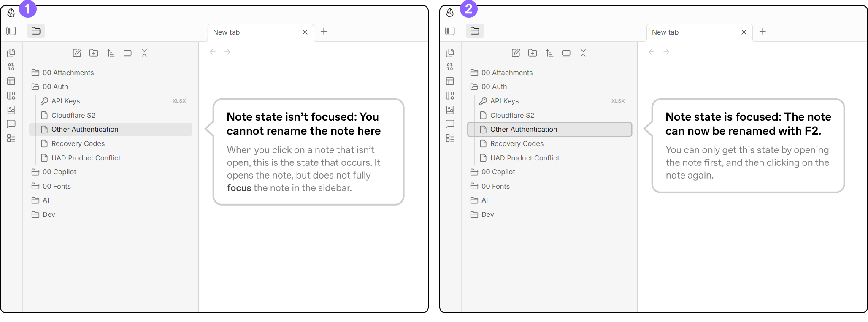The width and height of the screenshot is (868, 322).
Task: Open the chat bubble ribbon icon in screenshot 2
Action: pos(450,124)
